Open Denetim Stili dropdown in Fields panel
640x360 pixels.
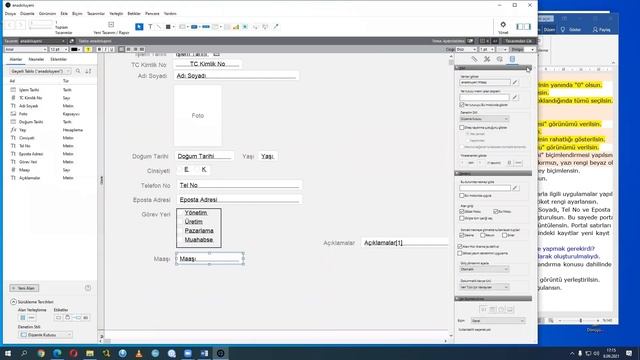click(x=45, y=335)
